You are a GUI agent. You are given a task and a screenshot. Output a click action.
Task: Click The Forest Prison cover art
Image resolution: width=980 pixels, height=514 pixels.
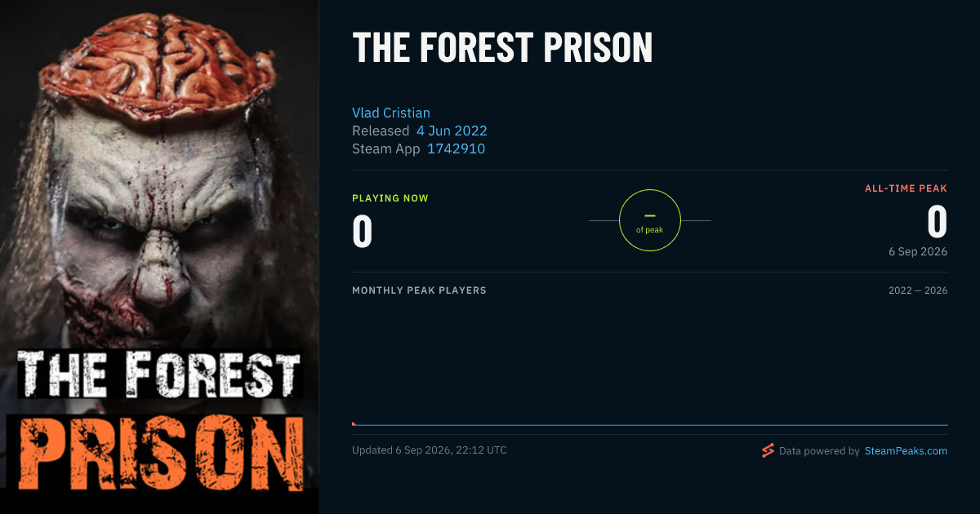159,257
